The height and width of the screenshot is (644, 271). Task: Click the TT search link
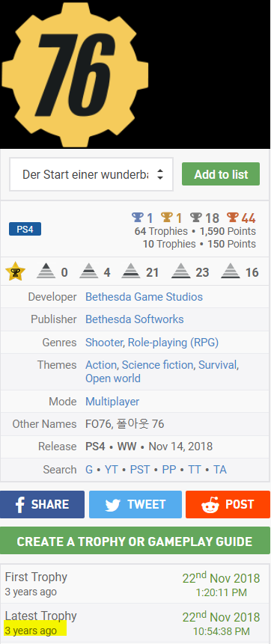(x=195, y=470)
